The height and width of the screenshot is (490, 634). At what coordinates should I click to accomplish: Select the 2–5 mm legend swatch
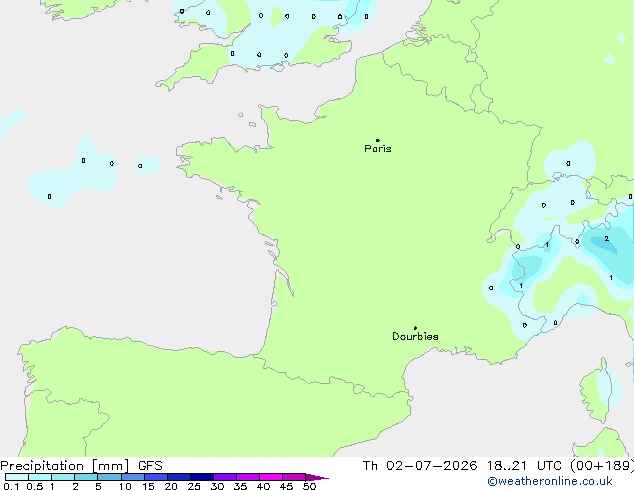(x=86, y=477)
